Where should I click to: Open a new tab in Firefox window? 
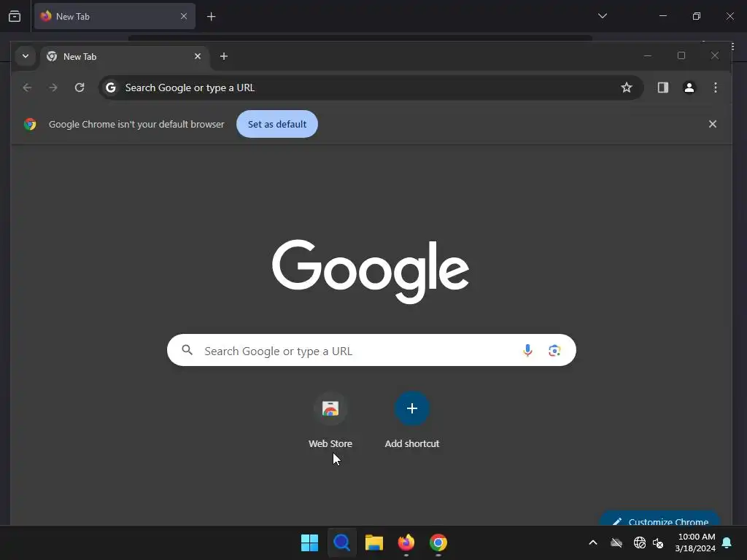pyautogui.click(x=211, y=17)
